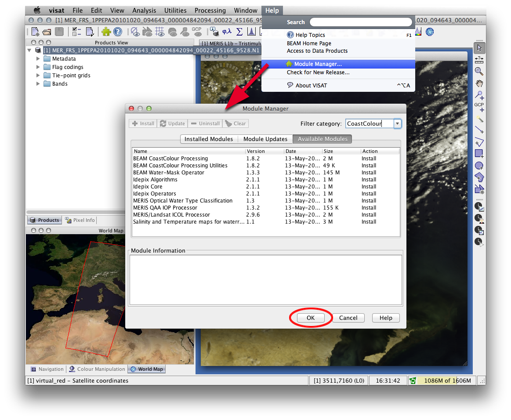This screenshot has width=511, height=420.
Task: Switch to the Installed Modules tab
Action: (209, 139)
